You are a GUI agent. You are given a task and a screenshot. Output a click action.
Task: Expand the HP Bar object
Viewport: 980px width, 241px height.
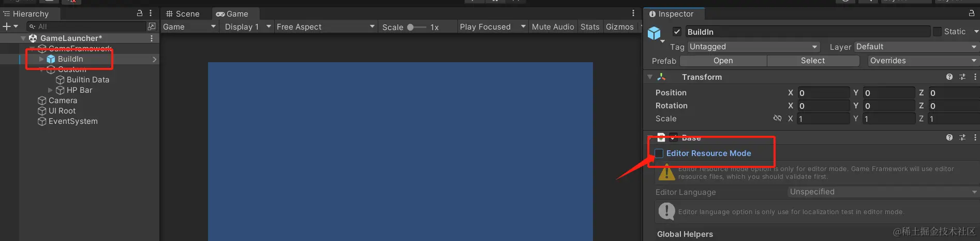coord(50,90)
